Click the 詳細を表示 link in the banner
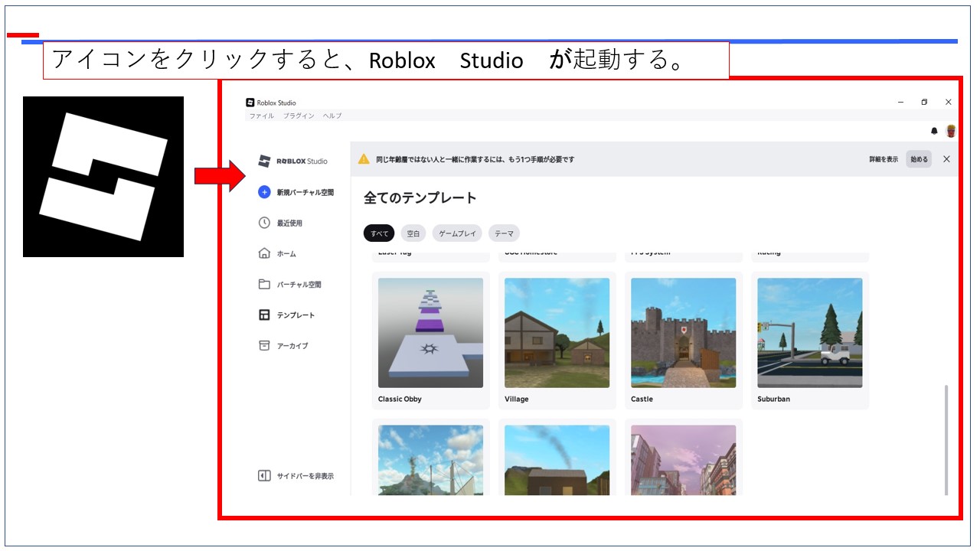Image resolution: width=980 pixels, height=551 pixels. point(884,159)
